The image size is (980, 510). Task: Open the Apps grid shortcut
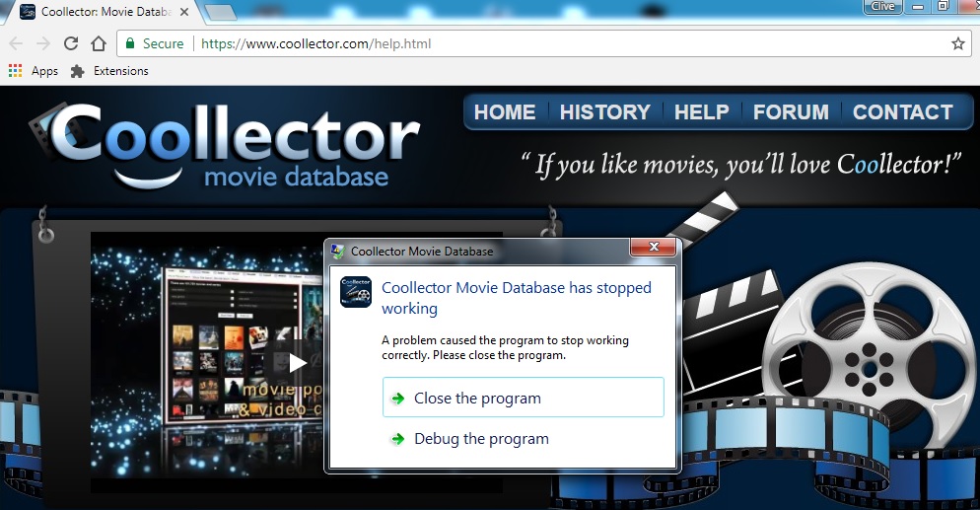click(x=15, y=71)
